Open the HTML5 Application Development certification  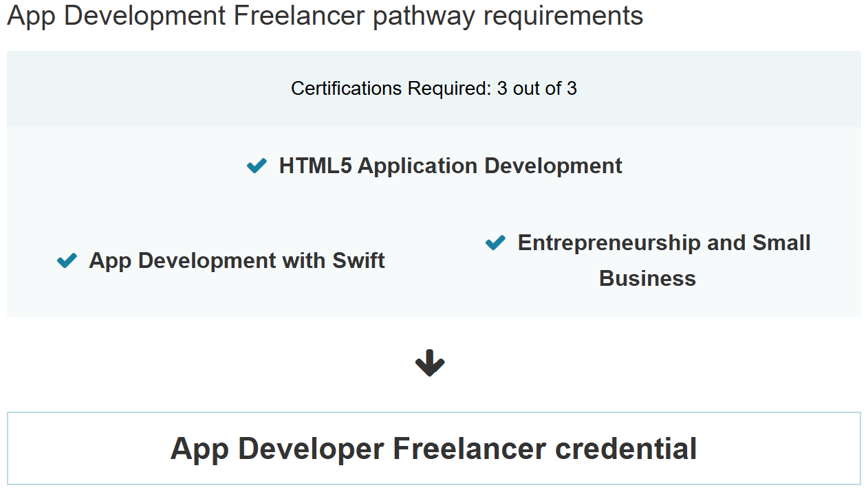pyautogui.click(x=451, y=166)
